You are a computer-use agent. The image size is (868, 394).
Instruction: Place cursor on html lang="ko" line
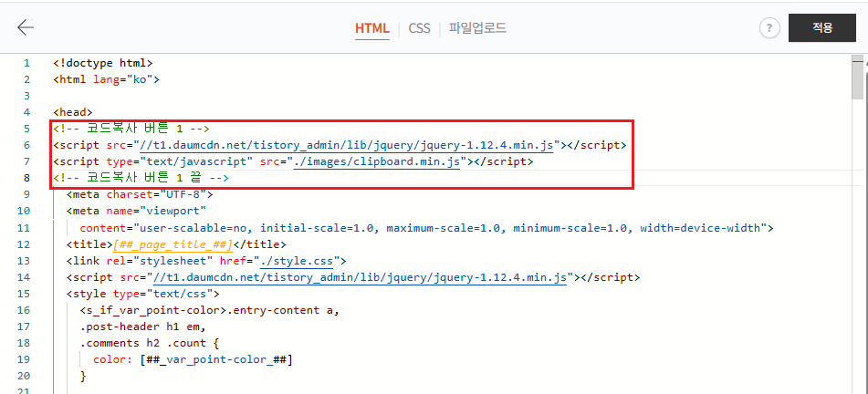pyautogui.click(x=106, y=79)
